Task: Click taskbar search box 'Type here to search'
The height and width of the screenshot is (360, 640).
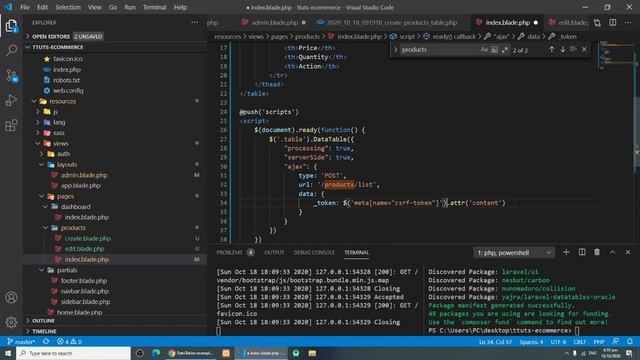Action: click(x=73, y=353)
